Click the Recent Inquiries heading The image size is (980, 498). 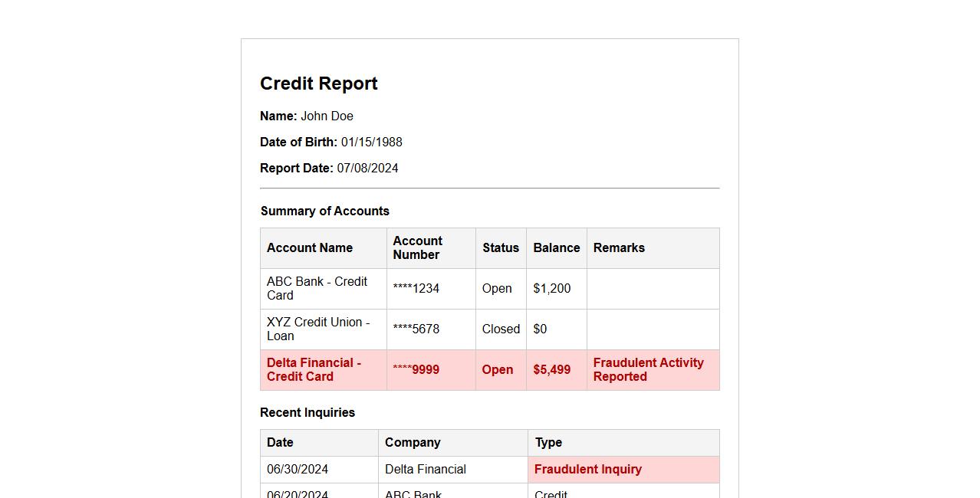(x=307, y=413)
